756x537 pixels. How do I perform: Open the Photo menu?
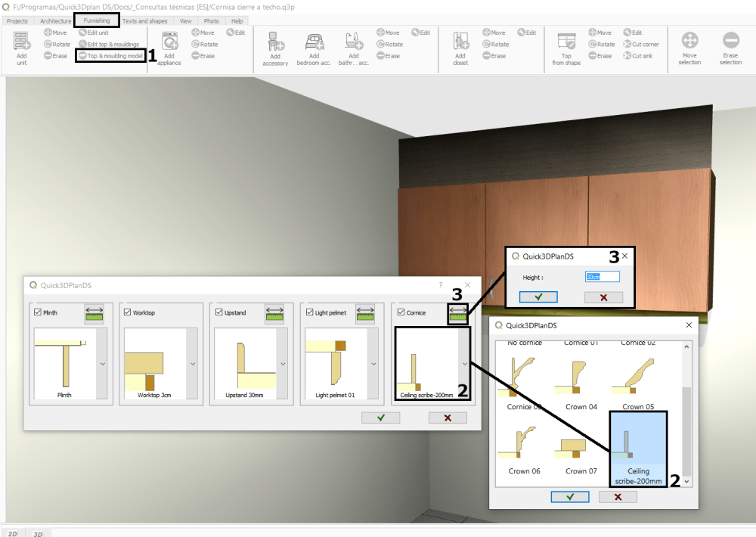(211, 20)
